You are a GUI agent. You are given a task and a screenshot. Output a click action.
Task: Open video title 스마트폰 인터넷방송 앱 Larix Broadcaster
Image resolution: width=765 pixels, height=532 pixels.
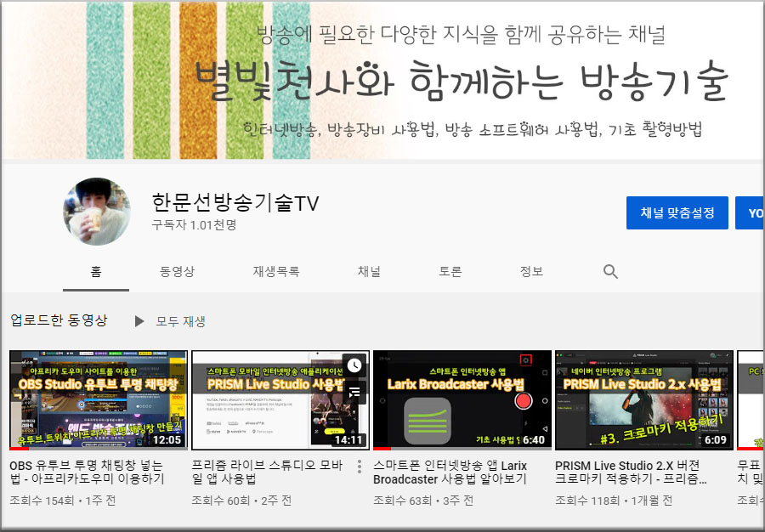450,472
